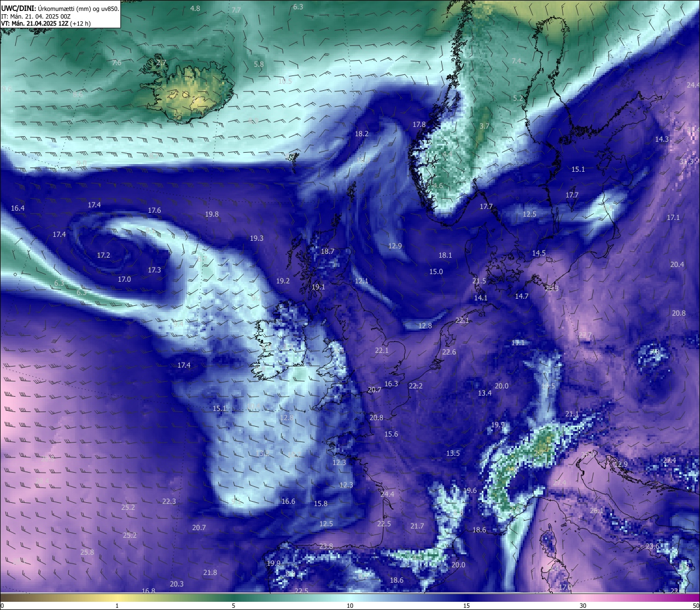
Task: Click the 18.2 value in Norwegian Sea
Action: tap(361, 133)
